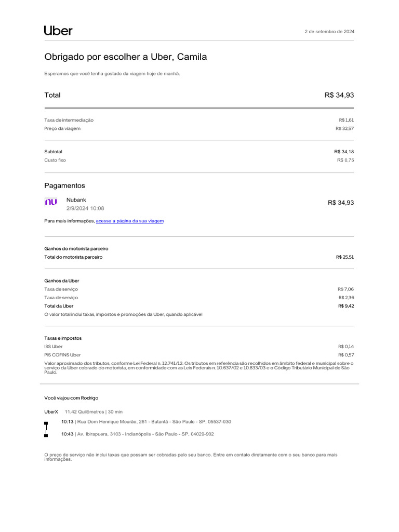399x532 pixels.
Task: Select the 'Obrigado por escolher a Uber, Camila' heading
Action: (x=126, y=57)
